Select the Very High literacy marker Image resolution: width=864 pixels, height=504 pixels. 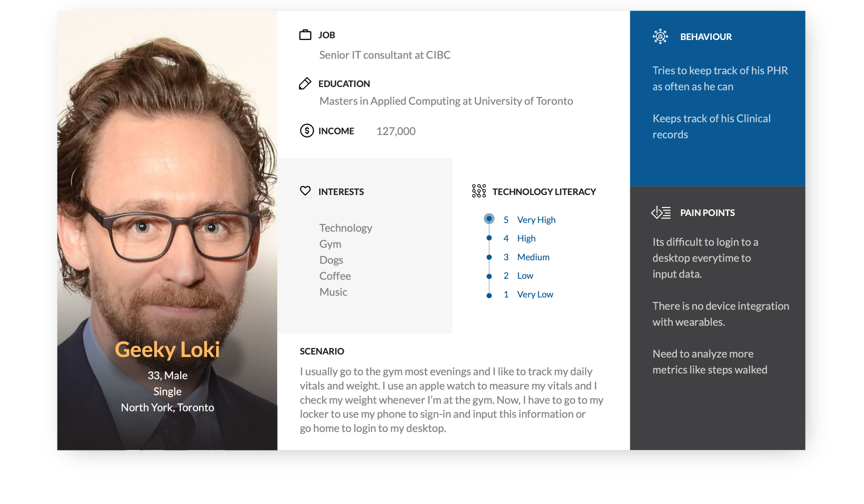489,219
